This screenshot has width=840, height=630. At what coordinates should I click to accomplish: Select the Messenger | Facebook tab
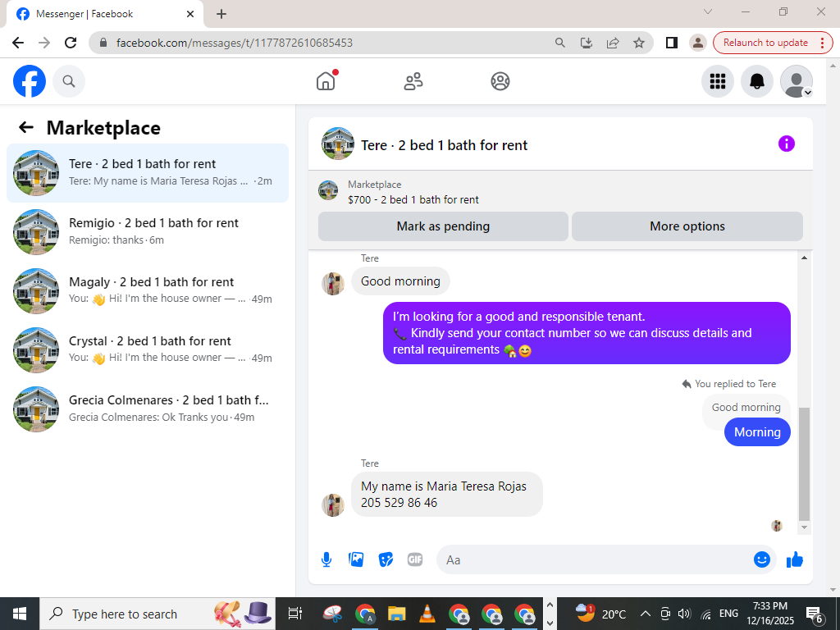point(104,14)
